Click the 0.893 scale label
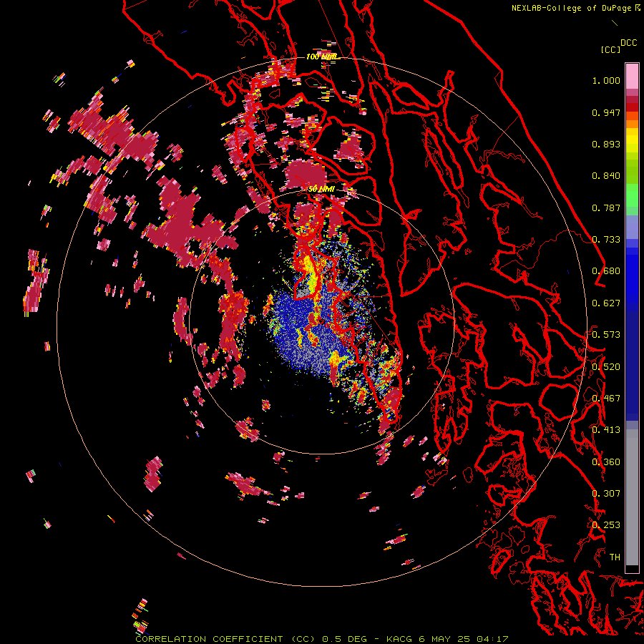 point(606,144)
